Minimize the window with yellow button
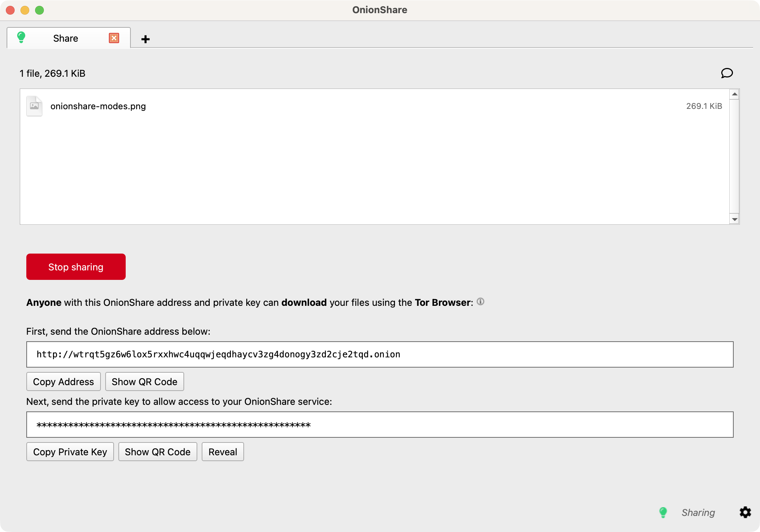 25,10
